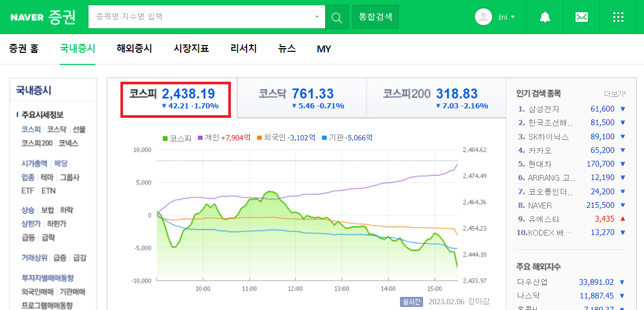
Task: Open 급증 sidebar link
Action: click(x=60, y=258)
